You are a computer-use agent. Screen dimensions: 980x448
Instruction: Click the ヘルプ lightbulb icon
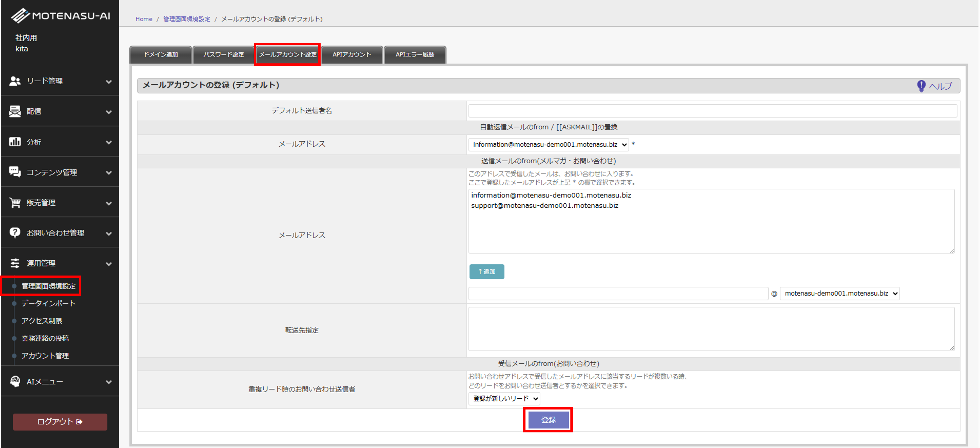[x=921, y=86]
